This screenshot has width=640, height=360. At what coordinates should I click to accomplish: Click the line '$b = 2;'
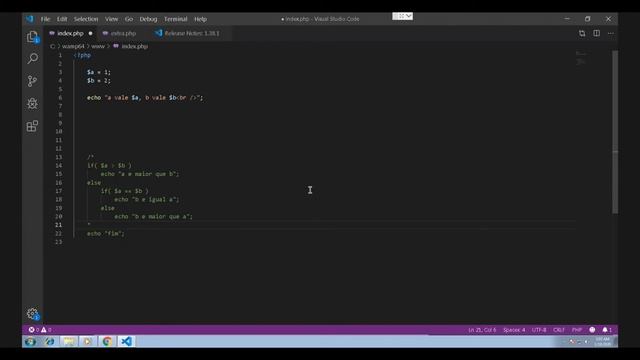[x=98, y=80]
